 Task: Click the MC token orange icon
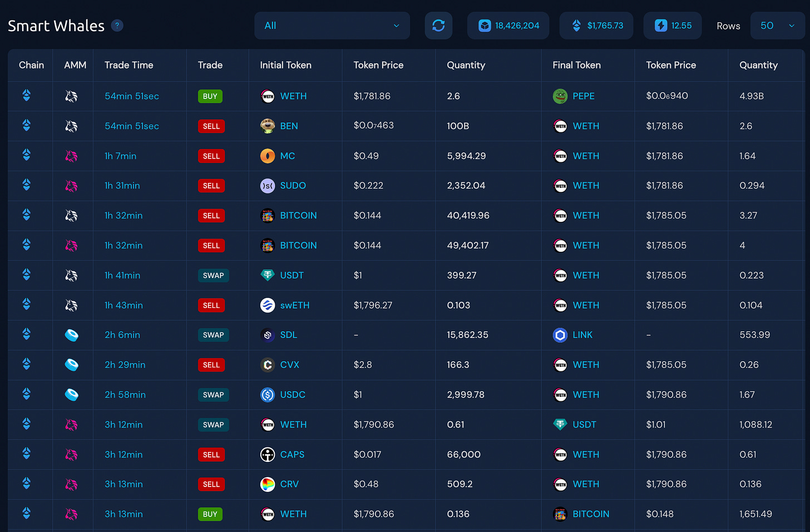click(268, 156)
